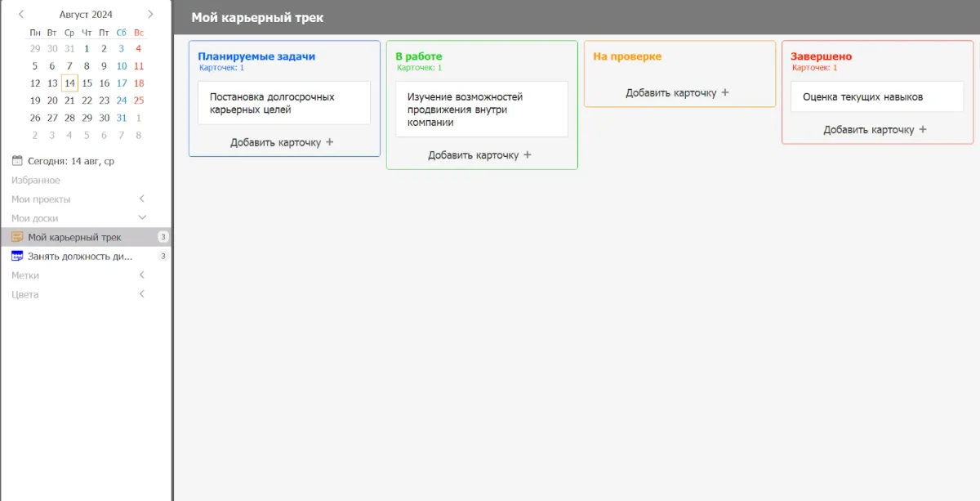Click plus icon in Завершено column

tap(923, 129)
